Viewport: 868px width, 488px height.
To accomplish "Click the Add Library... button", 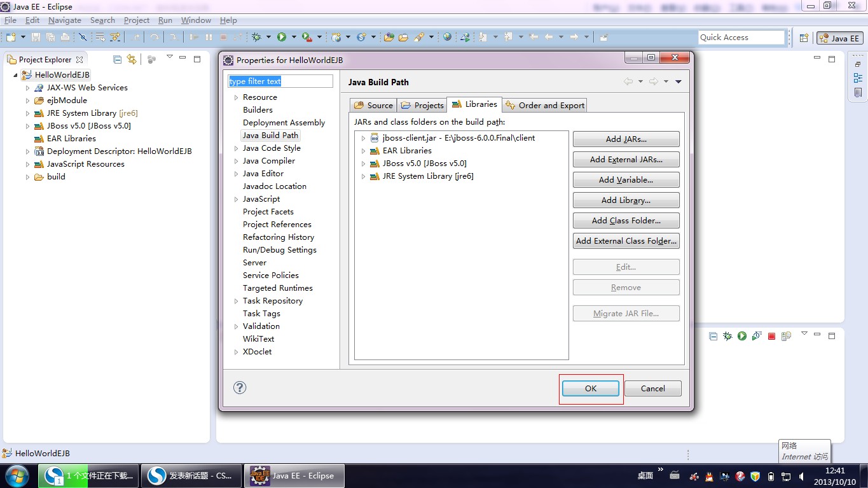I will 626,200.
